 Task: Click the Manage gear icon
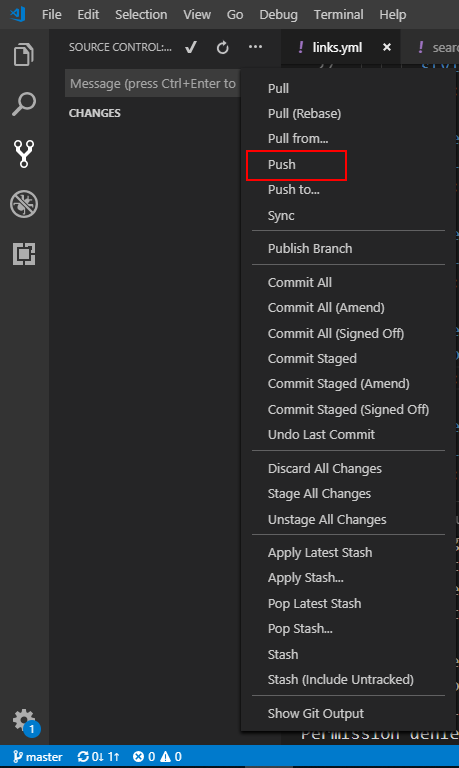[x=24, y=720]
